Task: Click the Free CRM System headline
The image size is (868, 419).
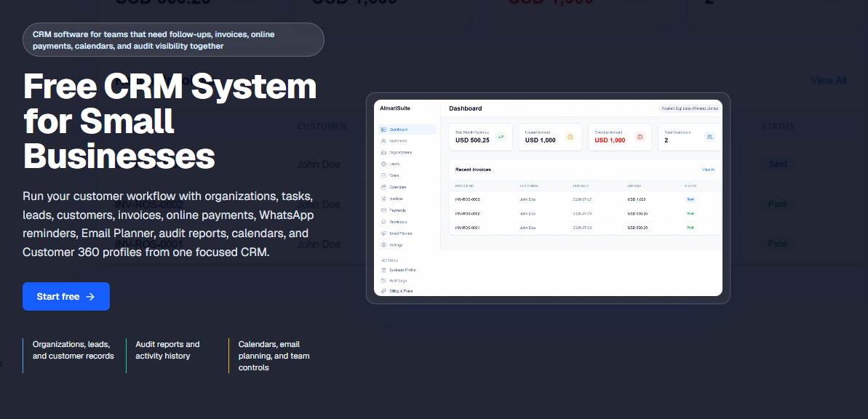Action: tap(170, 121)
